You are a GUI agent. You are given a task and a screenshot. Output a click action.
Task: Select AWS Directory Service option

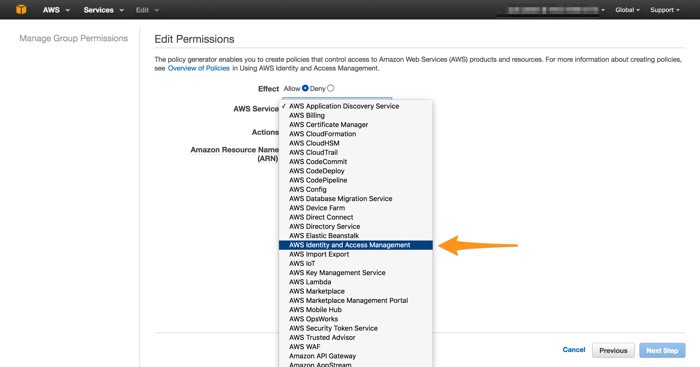356,226
